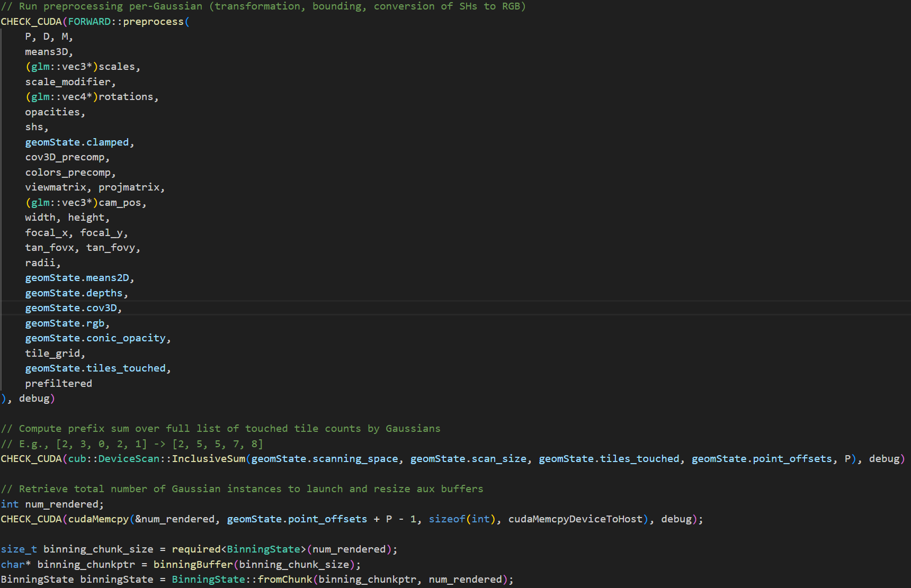
Task: Click the 'Retrieve total number of Gaussian' comment
Action: [x=242, y=489]
